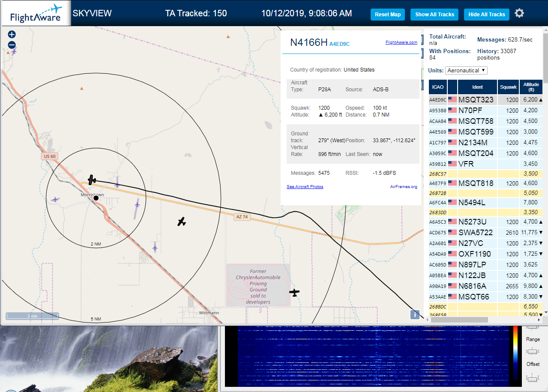Open settings gear icon
Viewport: 548px width, 392px height.
pyautogui.click(x=519, y=13)
